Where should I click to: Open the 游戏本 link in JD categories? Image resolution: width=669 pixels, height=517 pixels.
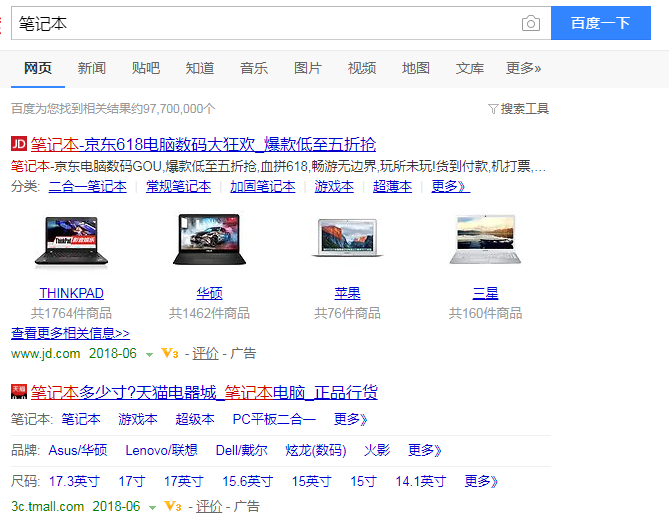coord(334,186)
